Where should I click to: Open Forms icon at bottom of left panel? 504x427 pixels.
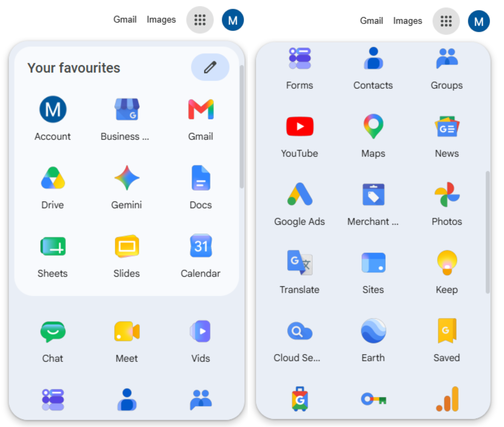[x=53, y=400]
